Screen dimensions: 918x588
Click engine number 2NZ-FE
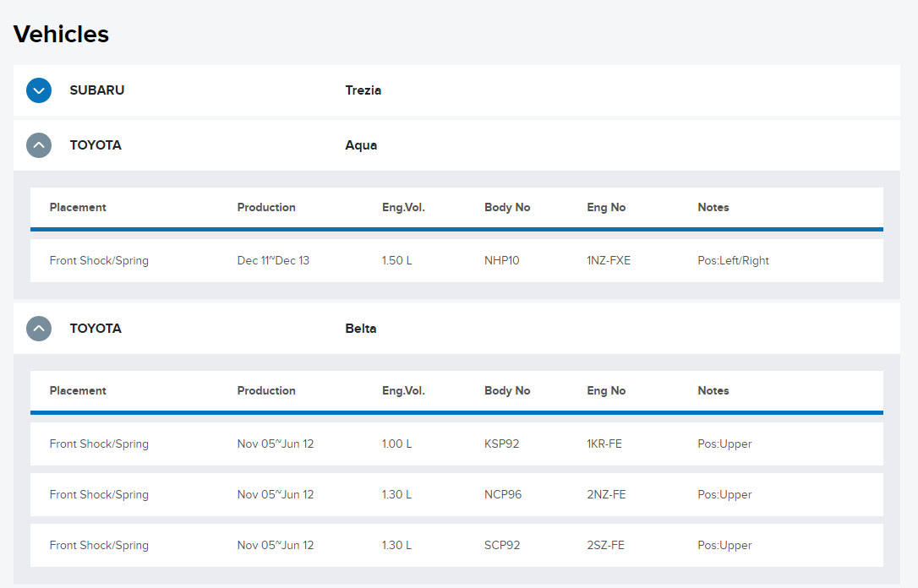click(606, 494)
